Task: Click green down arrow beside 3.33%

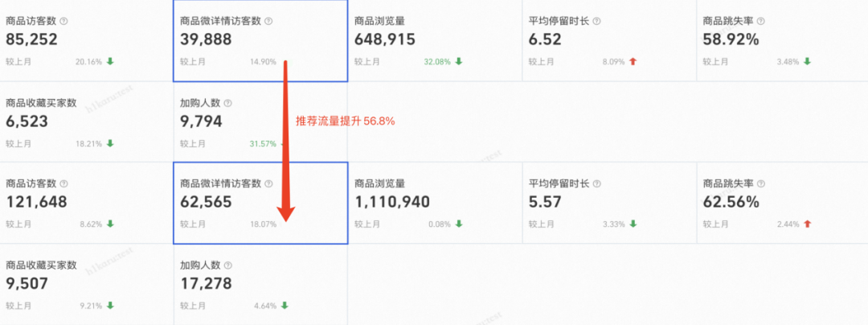Action: [633, 224]
